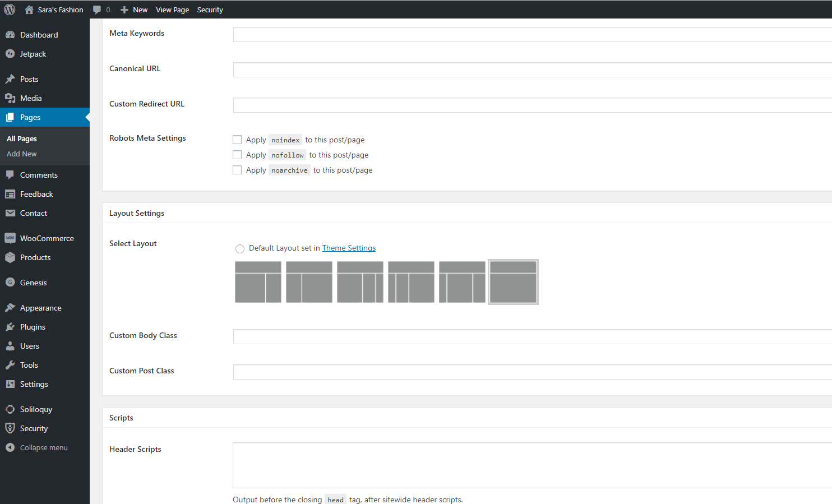Click the Dashboard gauge icon

pos(10,35)
